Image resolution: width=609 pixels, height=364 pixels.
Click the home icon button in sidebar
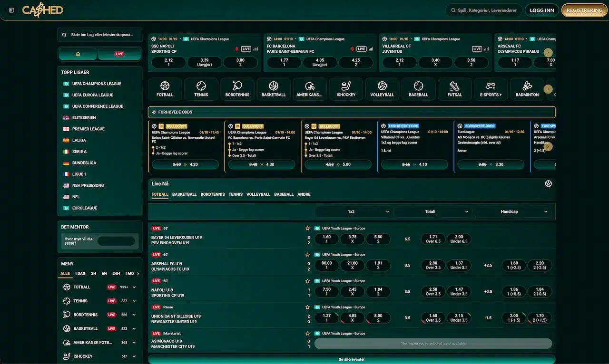(x=78, y=54)
